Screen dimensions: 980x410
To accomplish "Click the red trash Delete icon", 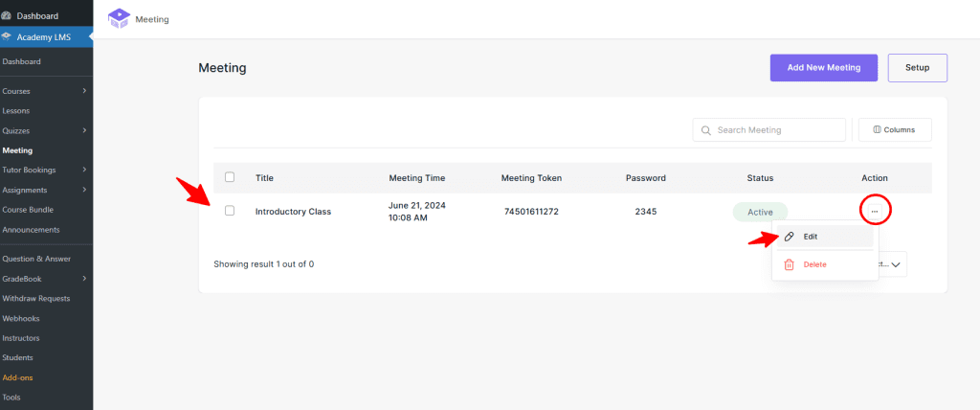I will 790,264.
